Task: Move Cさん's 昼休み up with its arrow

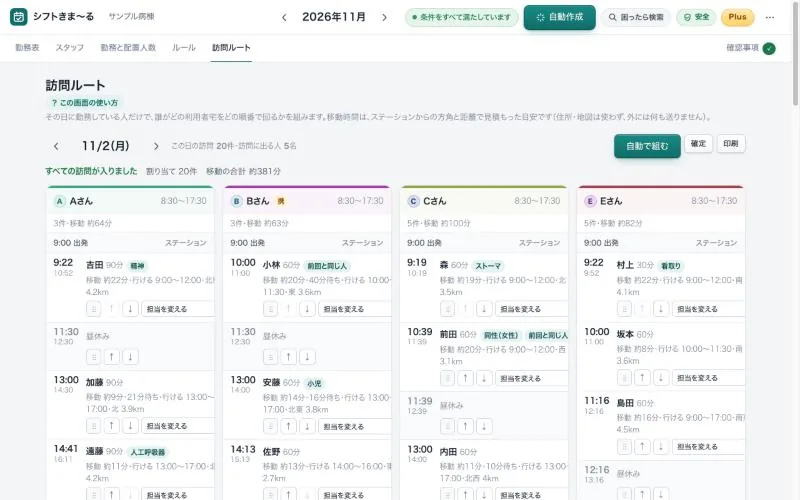Action: tap(465, 426)
